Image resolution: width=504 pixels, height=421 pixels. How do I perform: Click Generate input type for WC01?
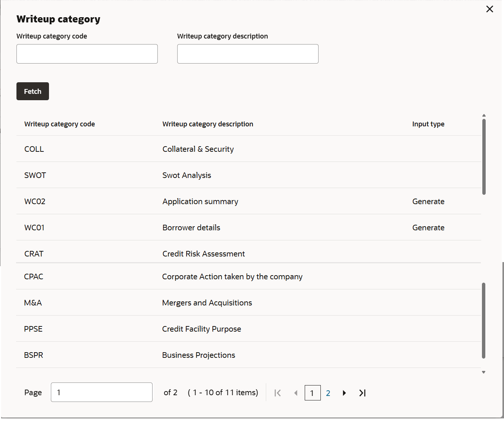coord(428,228)
